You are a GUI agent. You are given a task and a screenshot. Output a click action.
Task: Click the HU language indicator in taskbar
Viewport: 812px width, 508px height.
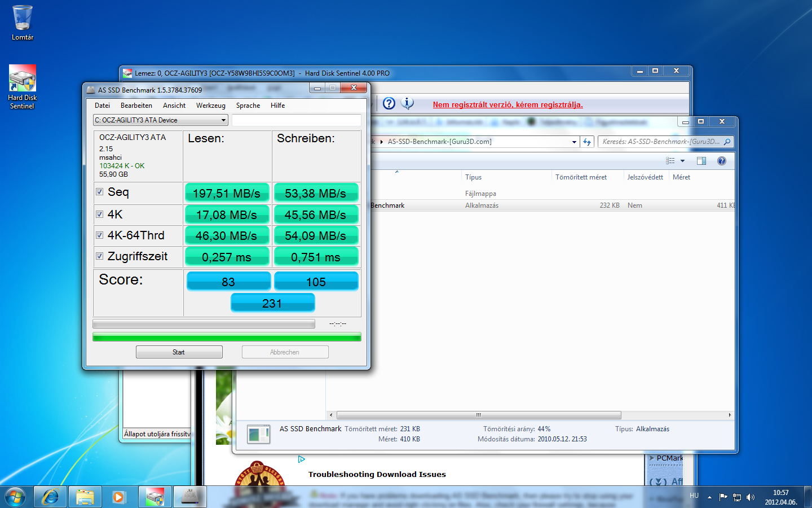[694, 496]
